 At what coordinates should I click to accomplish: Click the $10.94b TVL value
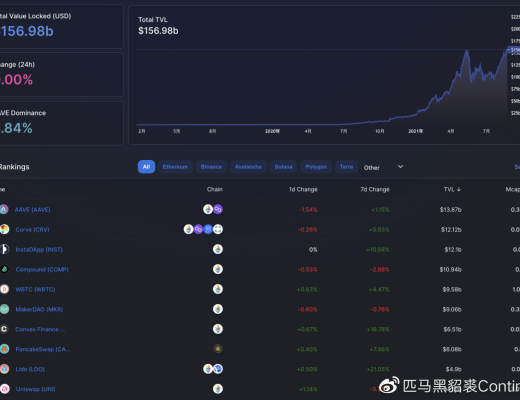pyautogui.click(x=451, y=269)
